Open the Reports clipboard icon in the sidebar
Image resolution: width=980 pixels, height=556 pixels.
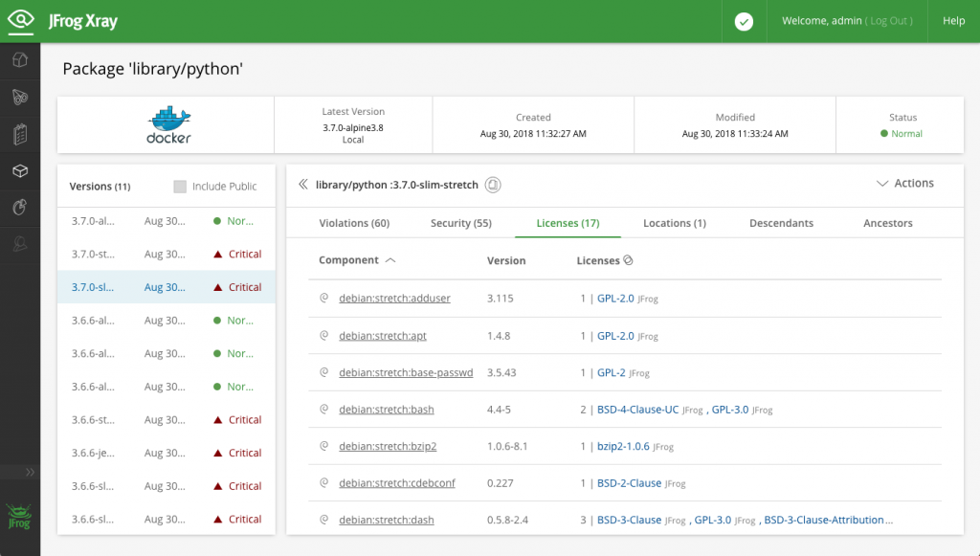point(21,134)
